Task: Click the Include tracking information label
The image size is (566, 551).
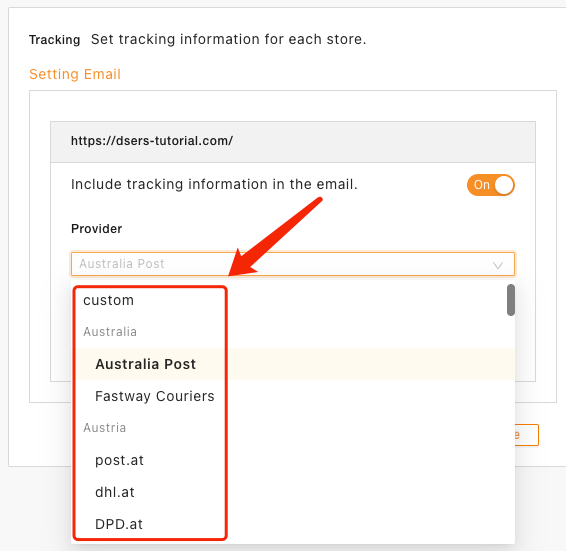Action: 214,185
